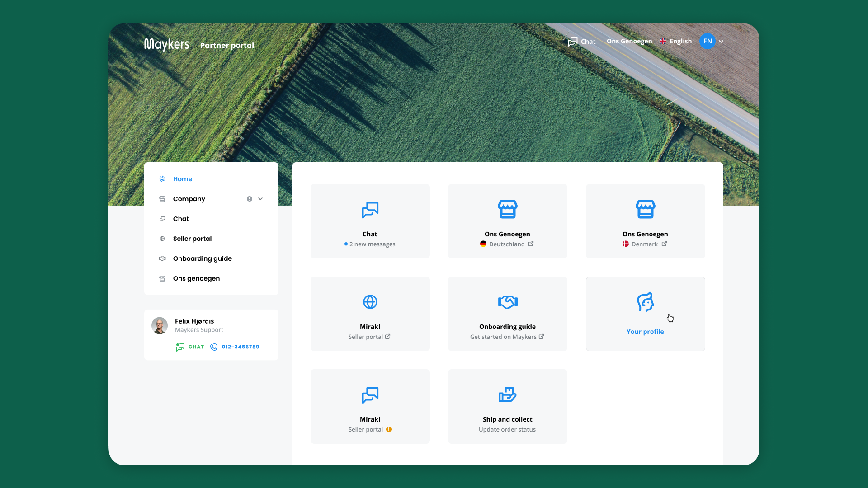Click the Ship and collect box icon

pos(507,394)
